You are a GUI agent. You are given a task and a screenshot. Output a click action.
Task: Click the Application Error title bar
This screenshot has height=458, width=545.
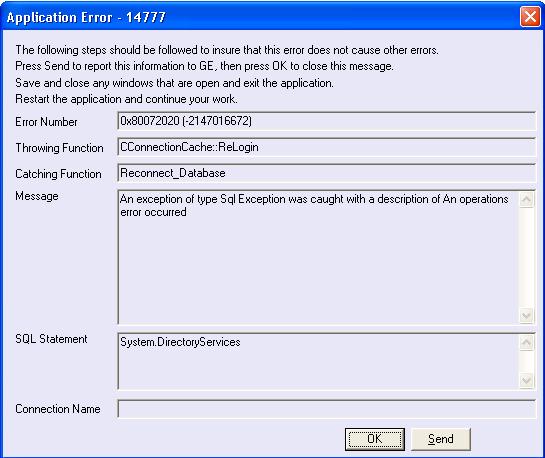pos(261,17)
